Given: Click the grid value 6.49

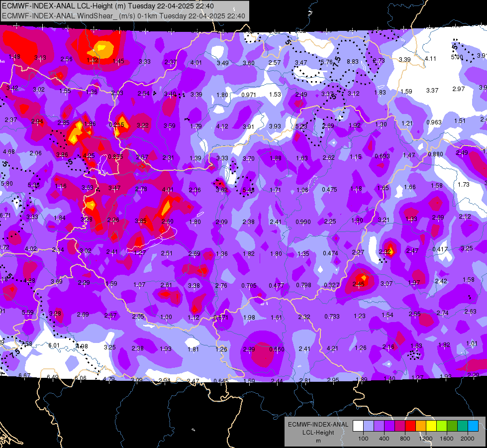Looking at the screenshot, I should point(53,377).
